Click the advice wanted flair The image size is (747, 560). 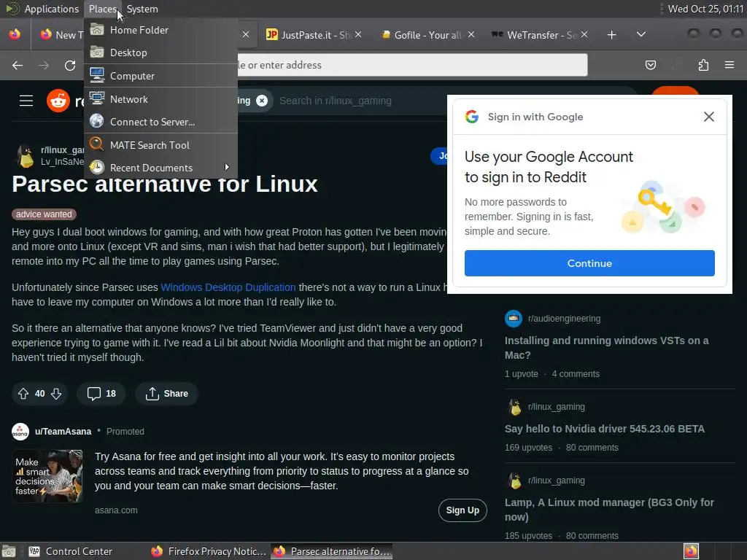pos(44,214)
